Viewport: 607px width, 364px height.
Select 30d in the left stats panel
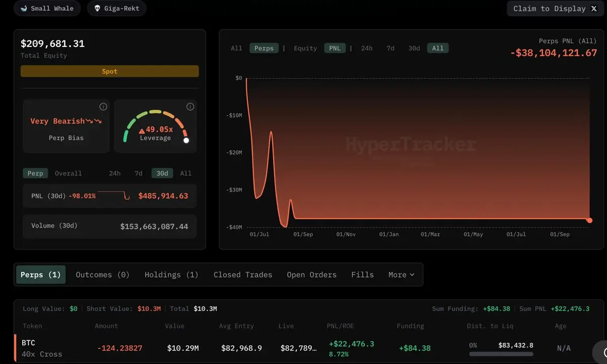162,173
